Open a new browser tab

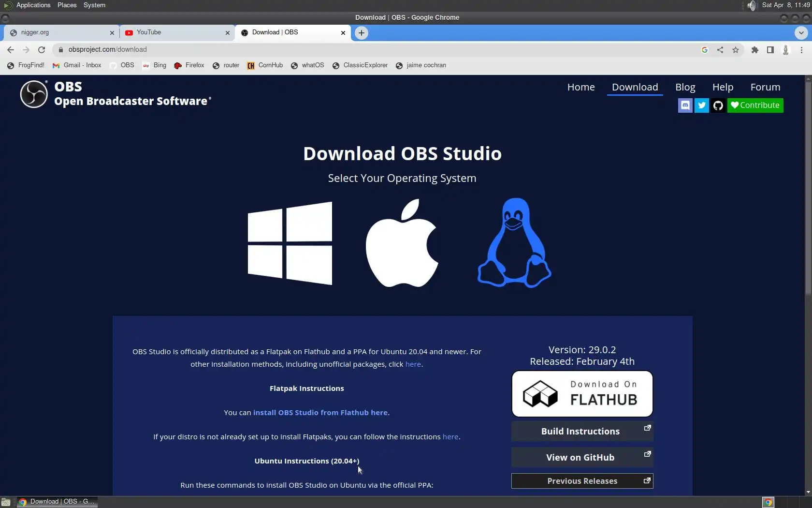(x=361, y=33)
